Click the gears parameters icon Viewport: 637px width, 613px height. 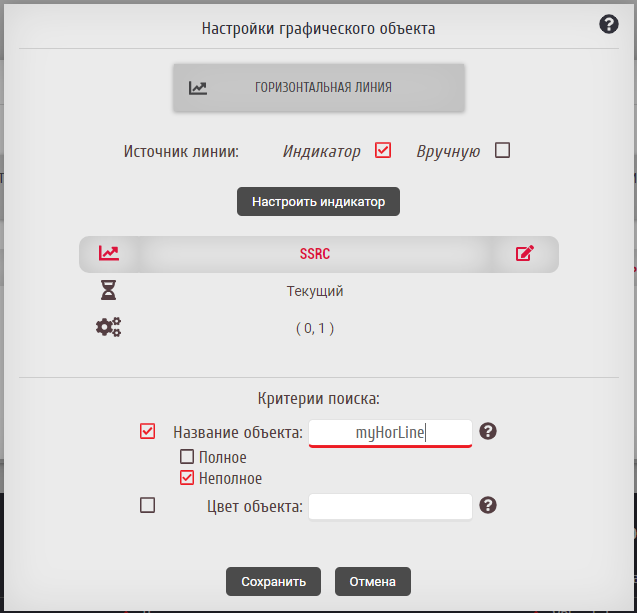click(x=108, y=327)
